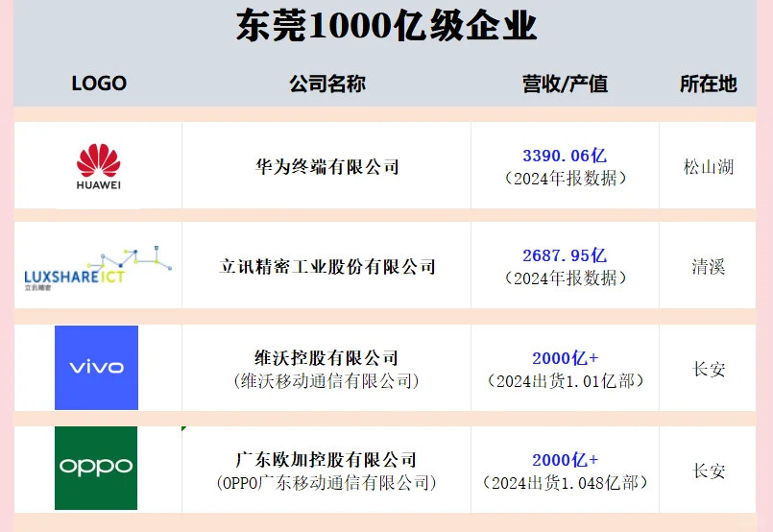Click vivo's 长安 location cell

click(x=709, y=370)
